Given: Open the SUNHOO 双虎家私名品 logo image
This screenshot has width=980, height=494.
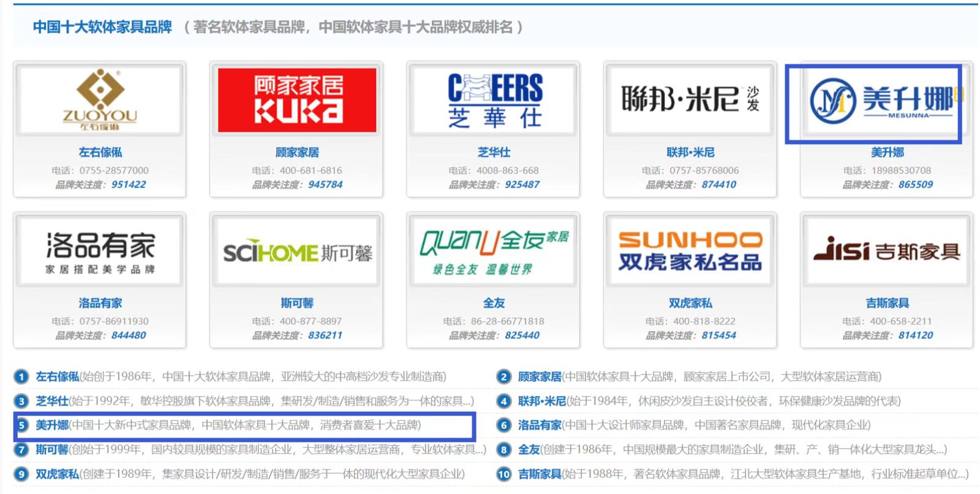Looking at the screenshot, I should point(690,251).
